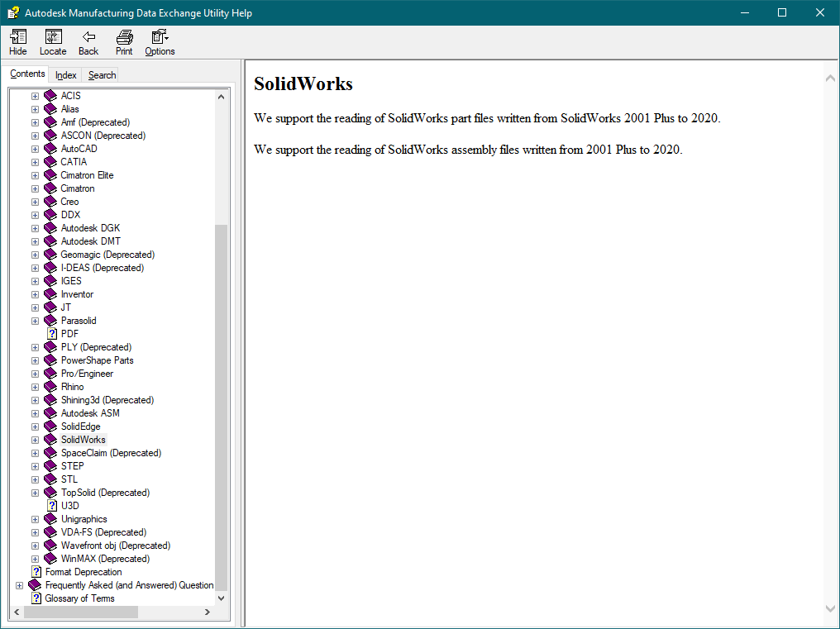Minimize the help window
The width and height of the screenshot is (840, 629).
coord(745,13)
